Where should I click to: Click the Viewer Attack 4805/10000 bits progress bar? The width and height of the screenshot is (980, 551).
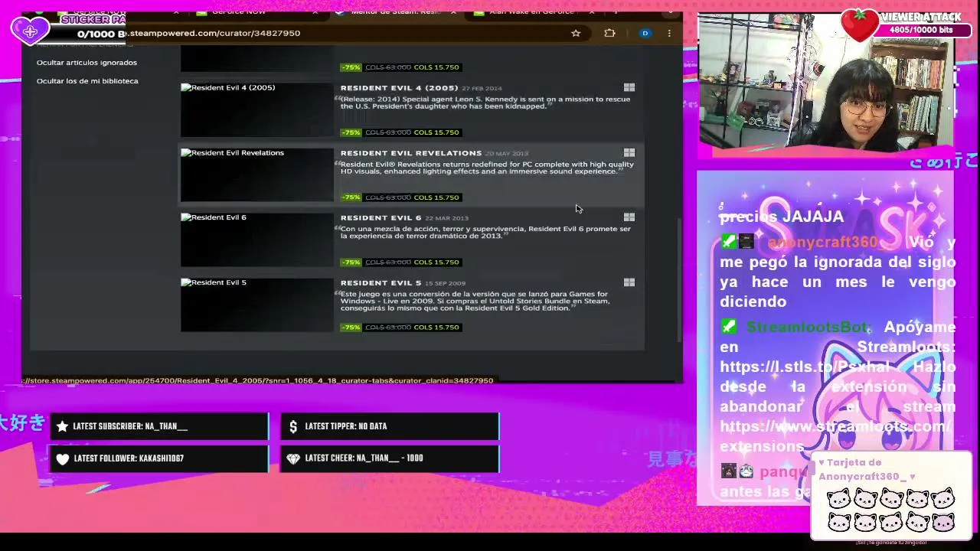(921, 31)
